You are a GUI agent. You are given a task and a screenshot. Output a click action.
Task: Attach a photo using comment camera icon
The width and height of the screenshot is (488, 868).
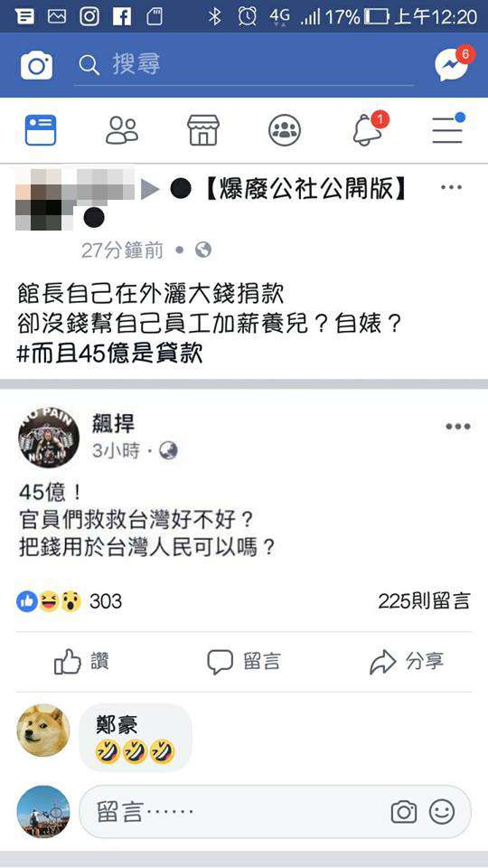click(404, 812)
